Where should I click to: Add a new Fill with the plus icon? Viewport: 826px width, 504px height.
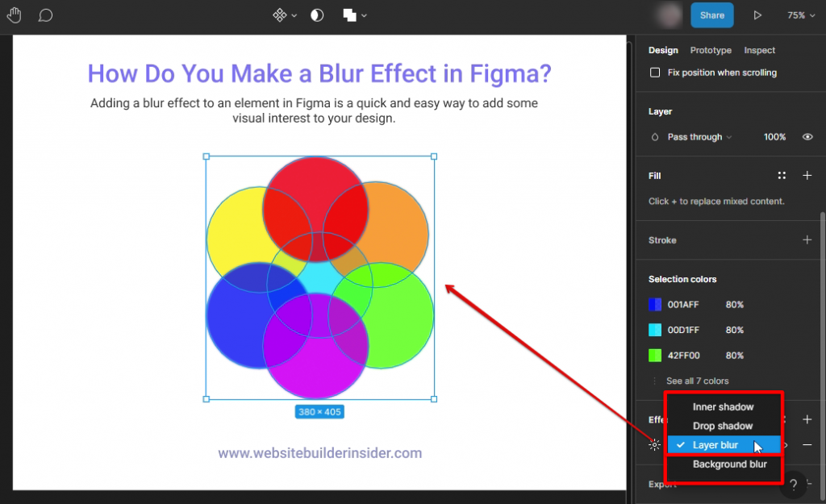coord(807,175)
